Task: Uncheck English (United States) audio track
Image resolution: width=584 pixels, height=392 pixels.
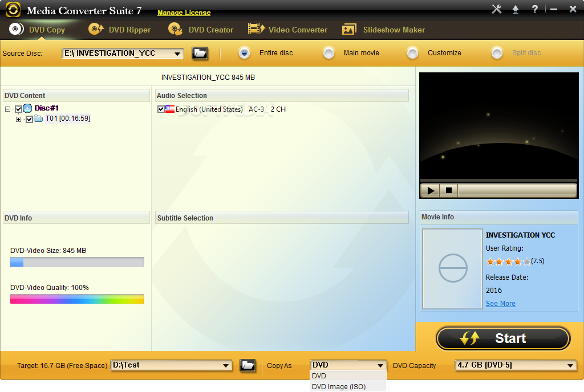Action: [161, 109]
